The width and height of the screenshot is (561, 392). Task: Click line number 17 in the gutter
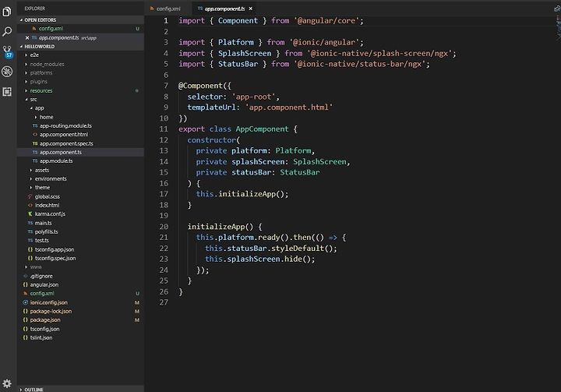pos(164,194)
